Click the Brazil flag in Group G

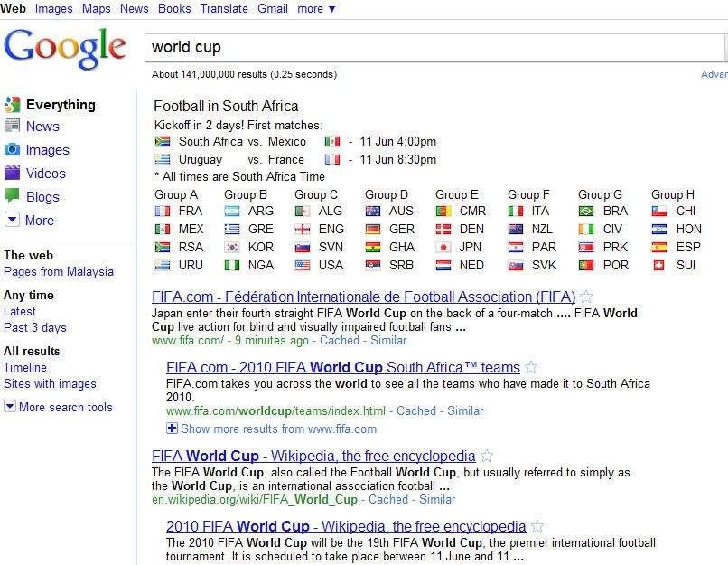click(x=586, y=211)
